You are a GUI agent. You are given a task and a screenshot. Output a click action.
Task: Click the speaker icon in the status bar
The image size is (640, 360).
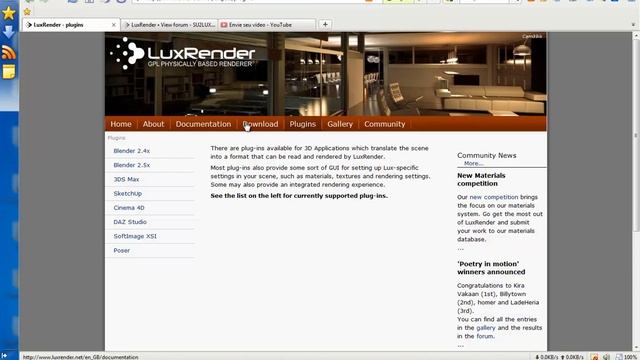point(607,357)
